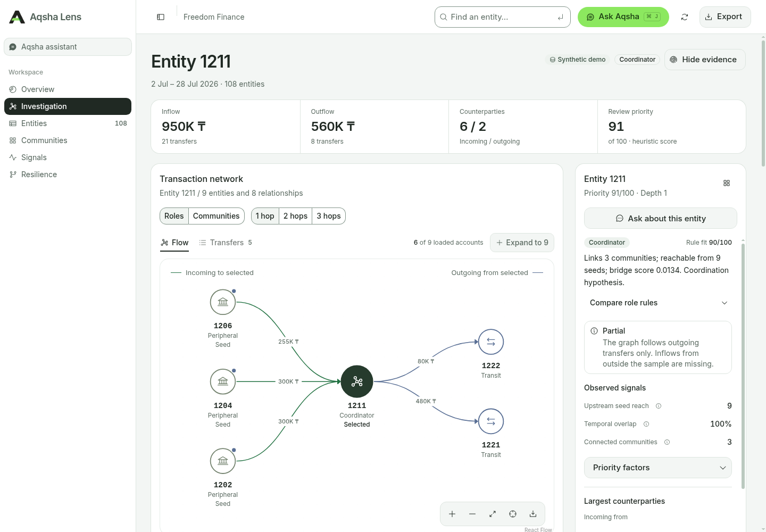The image size is (766, 532).
Task: Open the Transfers tab
Action: [x=226, y=243]
